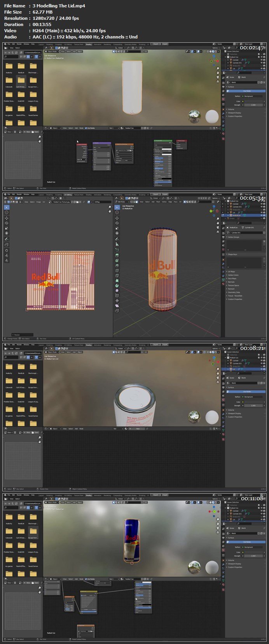Switch to Modeling workspace tab in 00:08:21 frame
The image size is (269, 644).
tap(49, 345)
